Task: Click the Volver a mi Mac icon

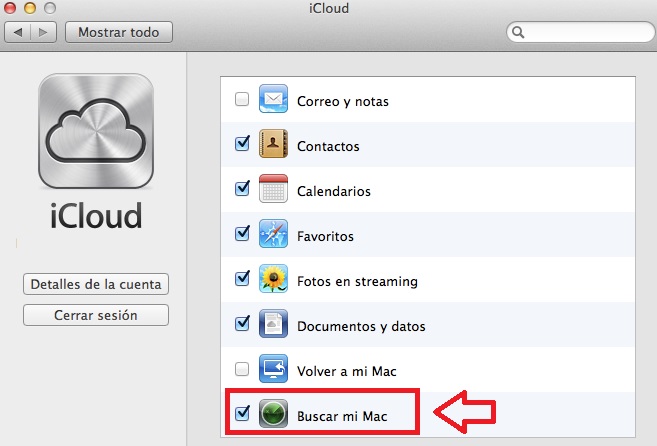Action: point(273,368)
